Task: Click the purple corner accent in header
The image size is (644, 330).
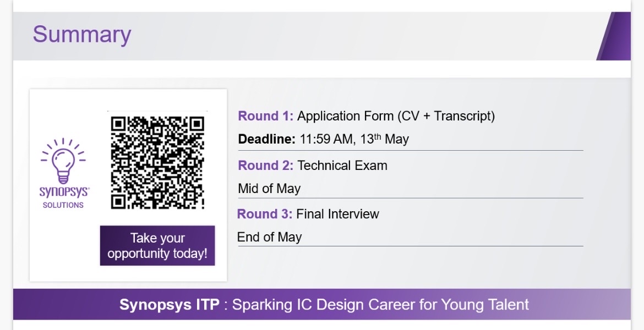Action: pos(615,36)
